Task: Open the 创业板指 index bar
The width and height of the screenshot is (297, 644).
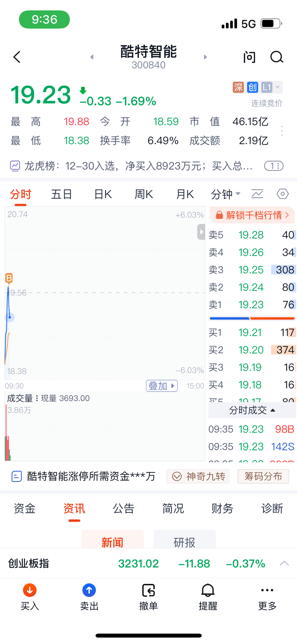Action: pos(148,563)
